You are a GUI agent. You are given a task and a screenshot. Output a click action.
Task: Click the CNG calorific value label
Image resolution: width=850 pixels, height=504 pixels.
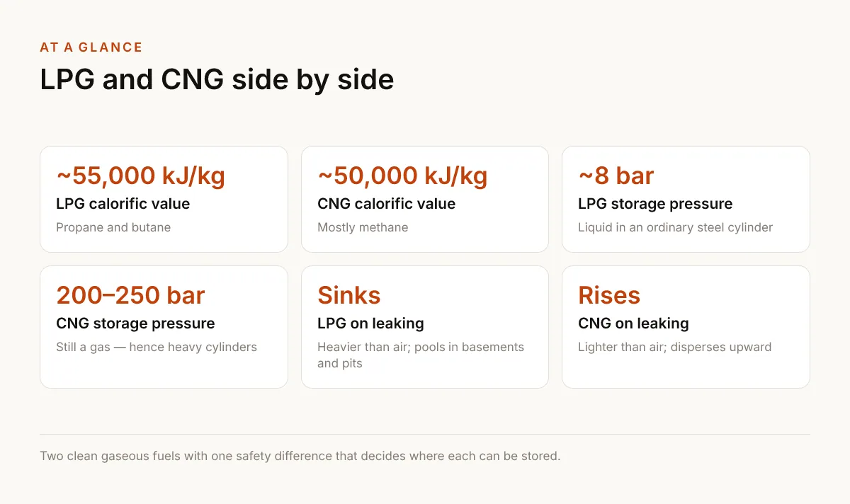tap(387, 204)
